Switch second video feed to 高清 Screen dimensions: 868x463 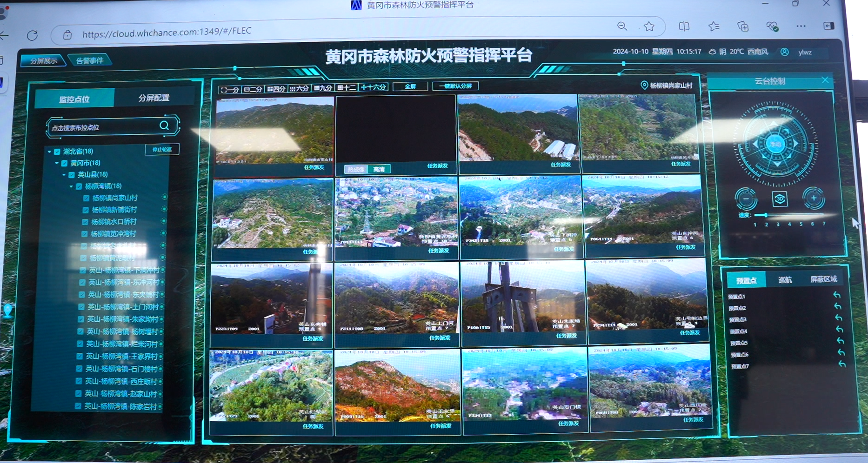[379, 169]
